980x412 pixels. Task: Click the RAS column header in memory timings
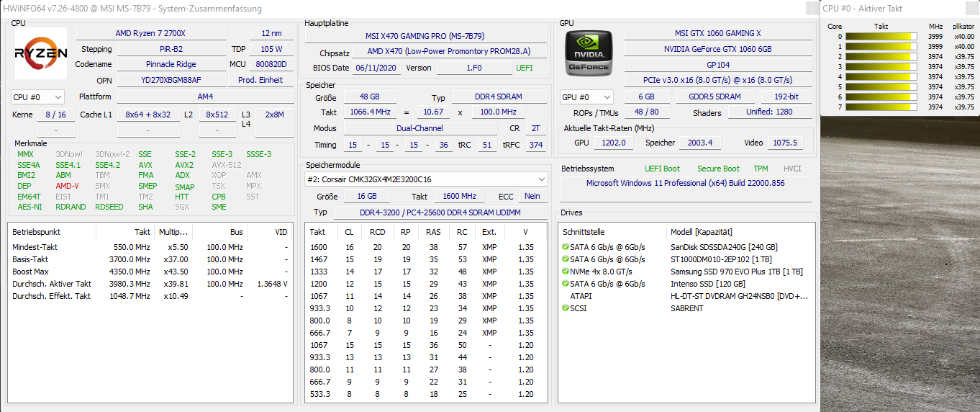(433, 232)
